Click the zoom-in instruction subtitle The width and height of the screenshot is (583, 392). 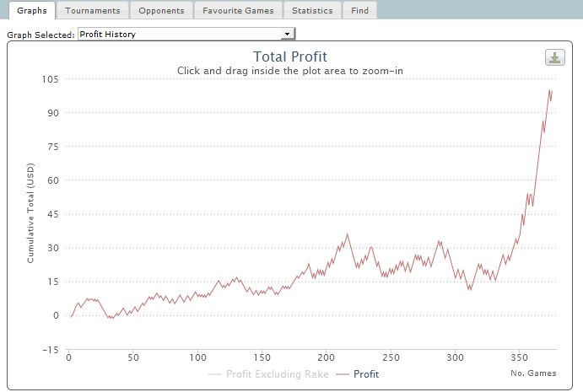[290, 71]
